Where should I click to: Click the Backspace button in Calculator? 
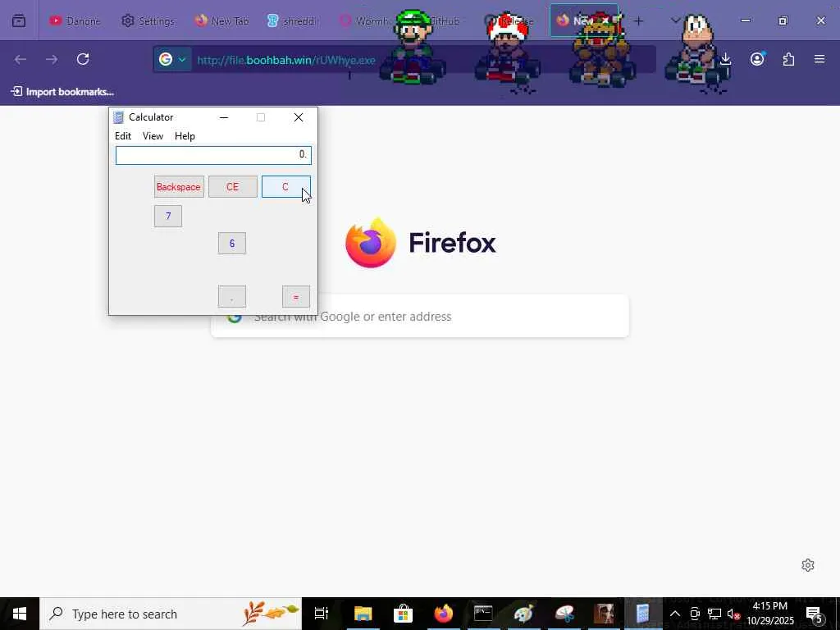tap(179, 187)
